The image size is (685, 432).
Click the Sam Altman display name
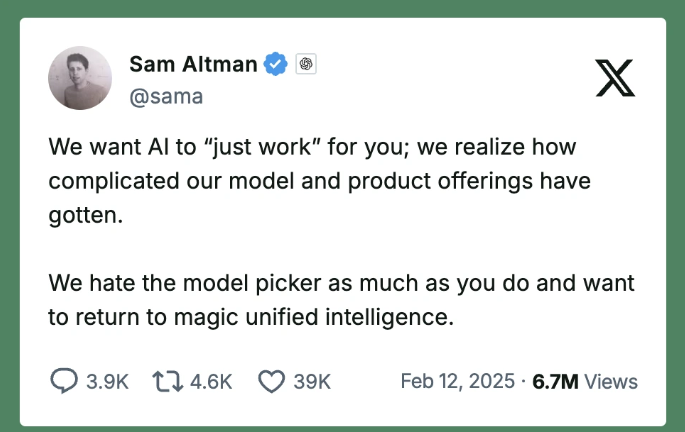pos(194,65)
